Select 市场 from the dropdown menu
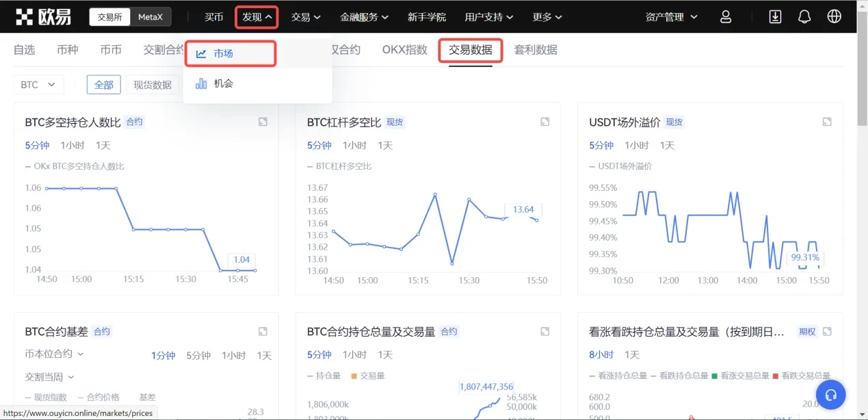868x420 pixels. (x=223, y=54)
